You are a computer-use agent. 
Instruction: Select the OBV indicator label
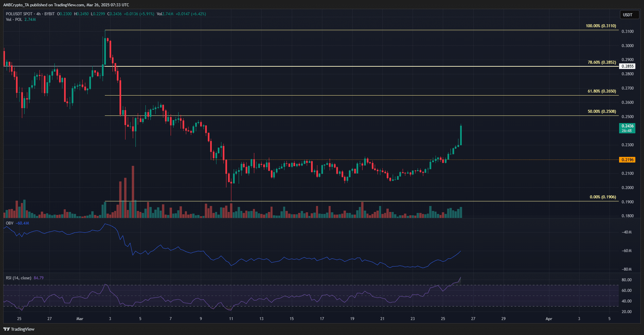(x=9, y=223)
